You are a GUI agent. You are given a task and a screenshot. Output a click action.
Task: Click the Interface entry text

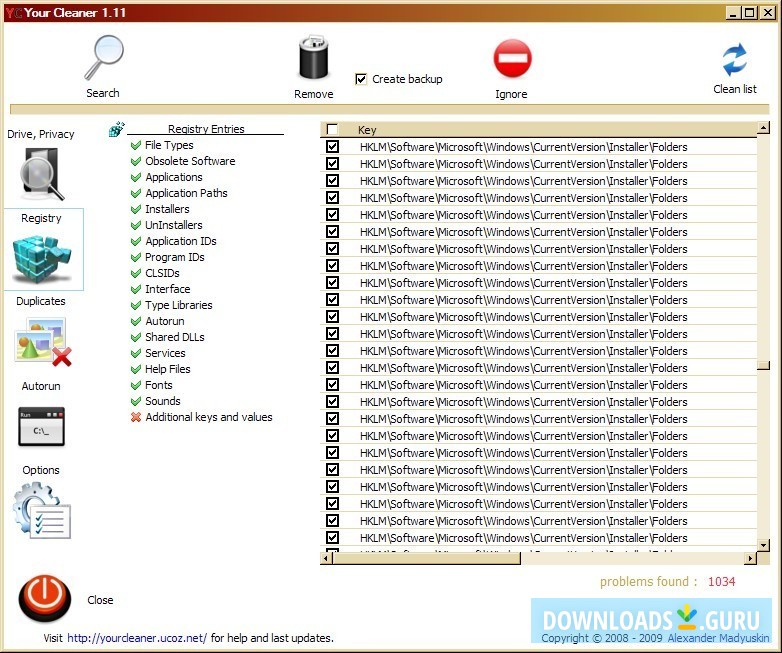coord(168,289)
